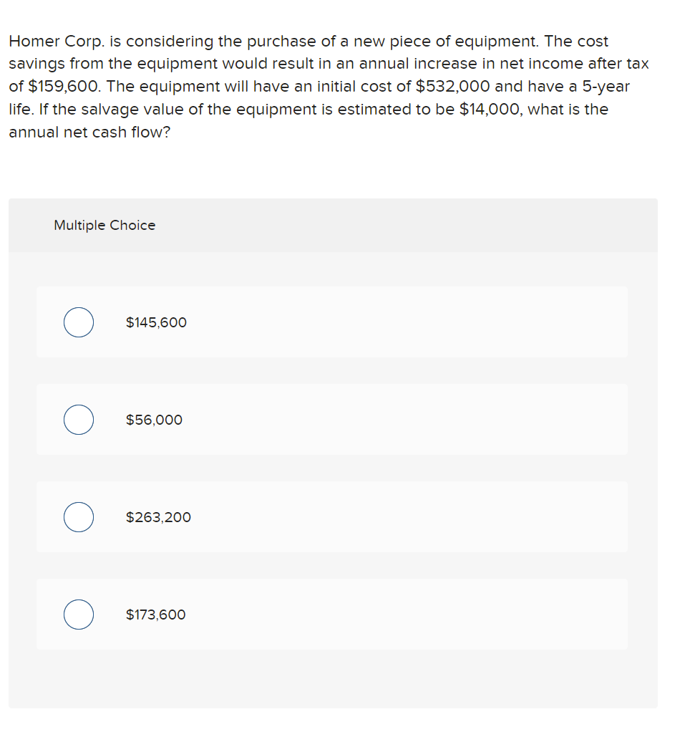Click the $56,000 answer text
Viewport: 700px width, 737px height.
pyautogui.click(x=154, y=420)
